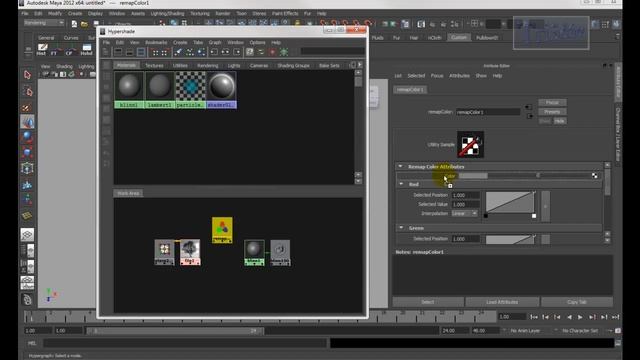Pick the Select tool in Maya toolbox
The width and height of the screenshot is (640, 360).
[x=27, y=75]
